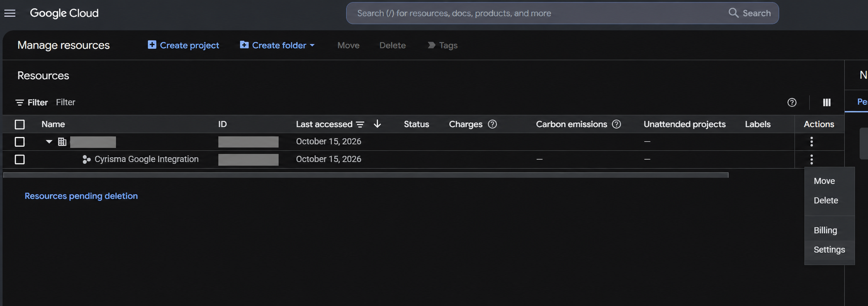Open organization row actions three-dot menu
Viewport: 868px width, 306px height.
[812, 142]
